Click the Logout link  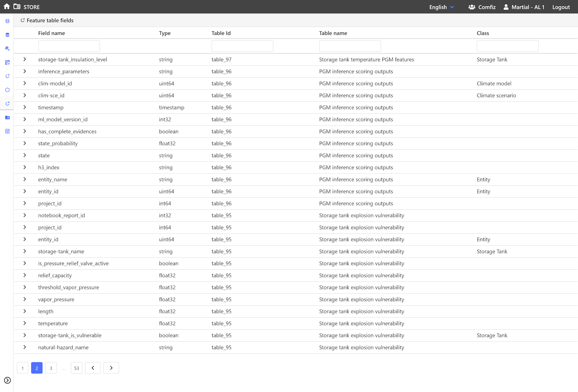click(x=561, y=7)
